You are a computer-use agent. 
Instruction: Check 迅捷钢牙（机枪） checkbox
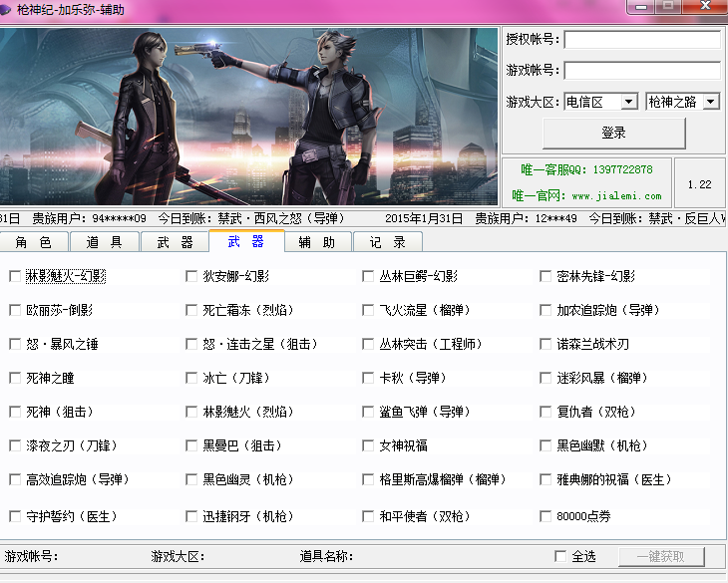click(x=191, y=516)
